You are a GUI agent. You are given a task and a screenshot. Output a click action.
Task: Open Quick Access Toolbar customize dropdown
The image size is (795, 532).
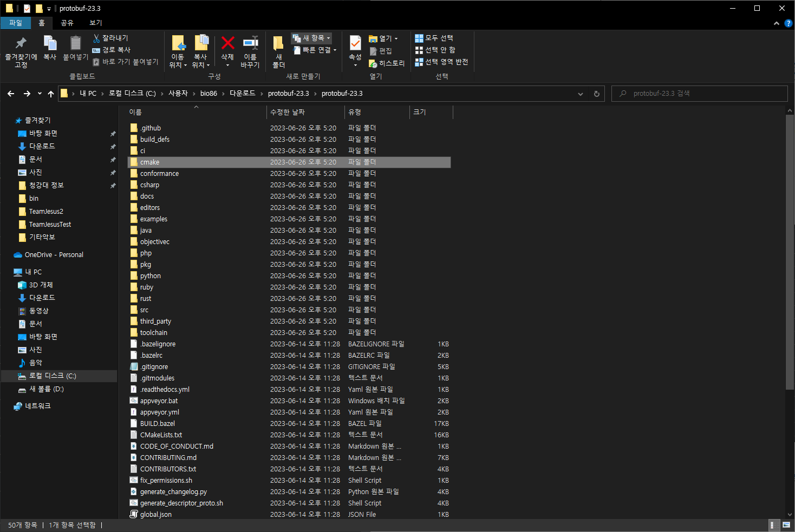pos(49,9)
